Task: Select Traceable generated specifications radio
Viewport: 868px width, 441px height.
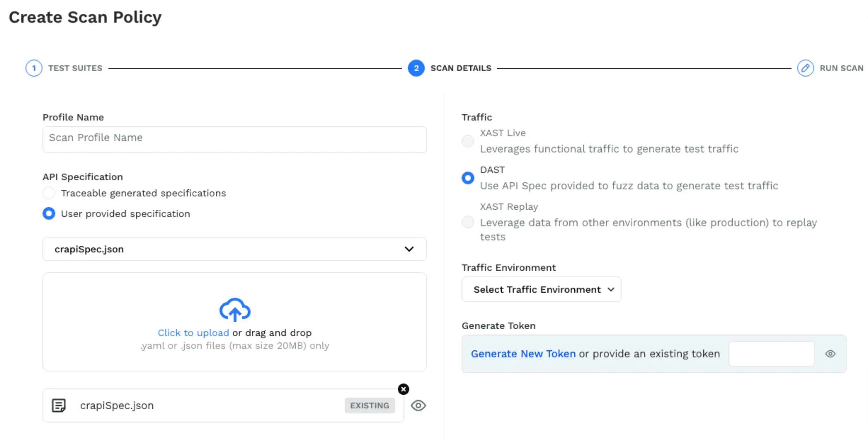Action: [x=49, y=193]
